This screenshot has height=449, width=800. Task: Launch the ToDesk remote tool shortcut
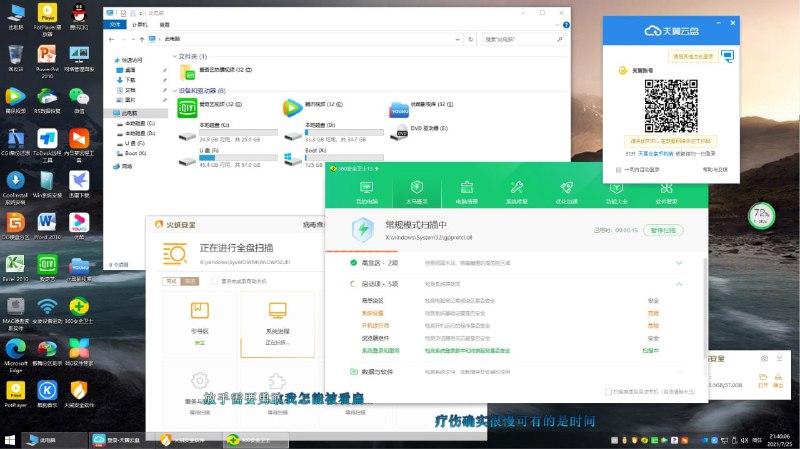47,145
